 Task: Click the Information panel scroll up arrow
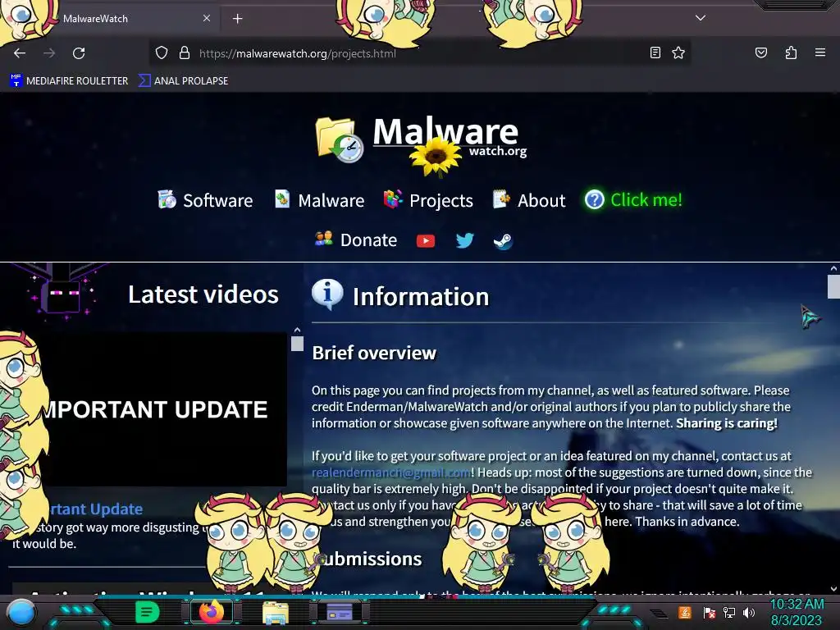833,268
